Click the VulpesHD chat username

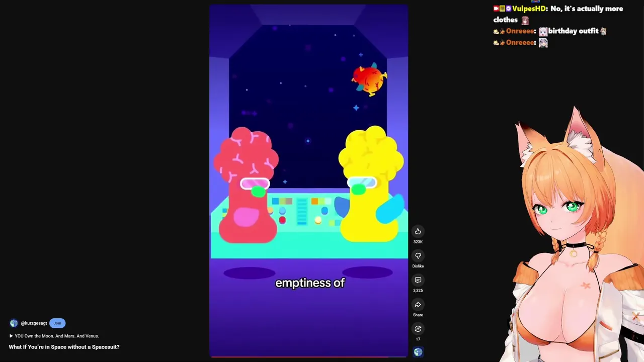point(529,9)
